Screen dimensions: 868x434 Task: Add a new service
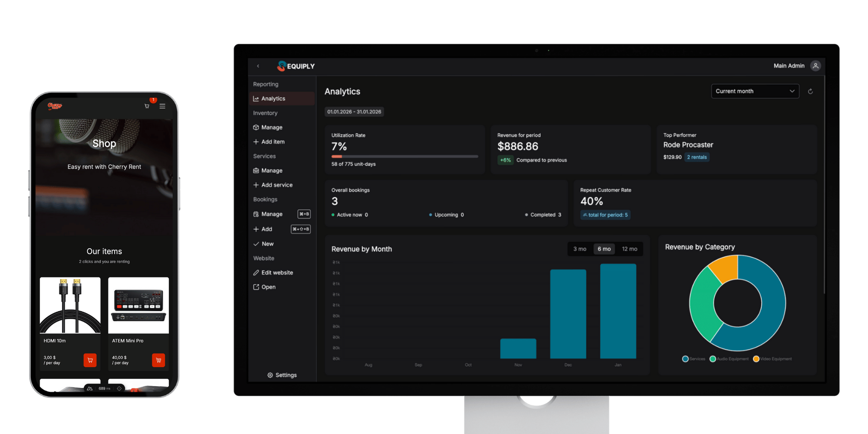pos(276,185)
